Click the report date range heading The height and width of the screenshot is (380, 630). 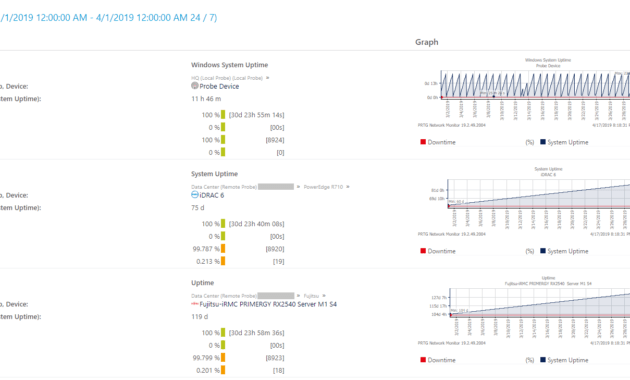[x=108, y=18]
